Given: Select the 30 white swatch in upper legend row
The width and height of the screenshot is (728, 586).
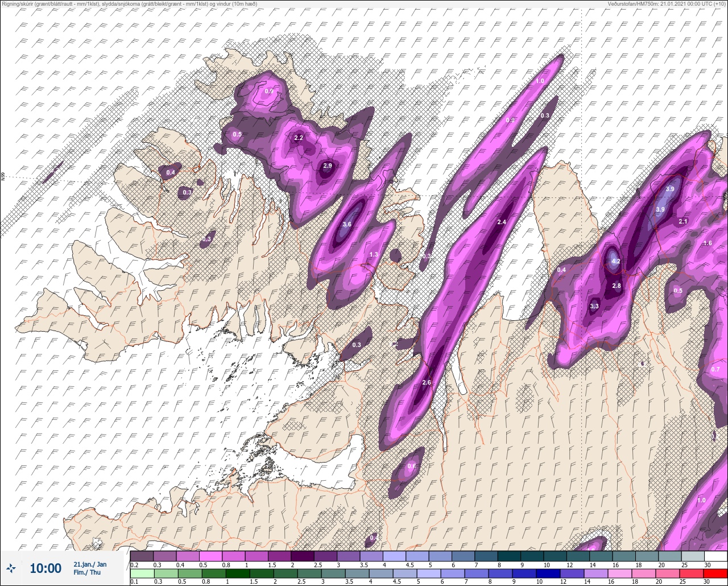Looking at the screenshot, I should (715, 555).
